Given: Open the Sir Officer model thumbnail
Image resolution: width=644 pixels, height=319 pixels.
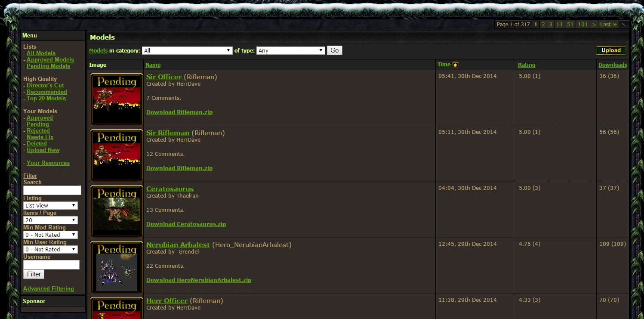Looking at the screenshot, I should (117, 99).
